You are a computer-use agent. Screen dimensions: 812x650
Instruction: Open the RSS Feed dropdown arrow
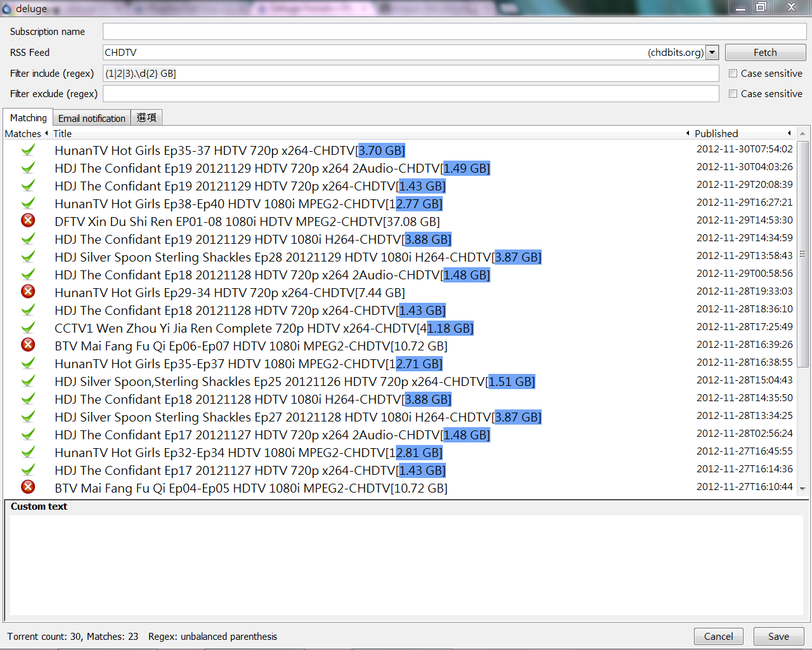[712, 53]
